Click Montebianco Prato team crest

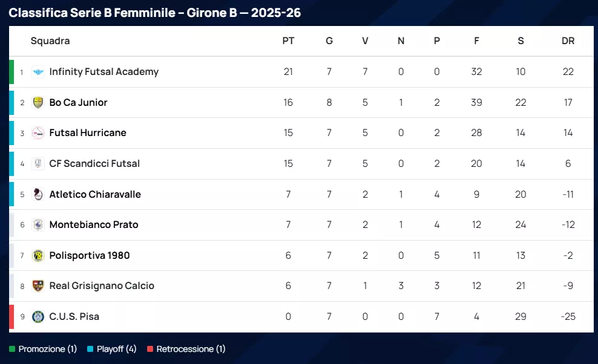click(x=38, y=225)
